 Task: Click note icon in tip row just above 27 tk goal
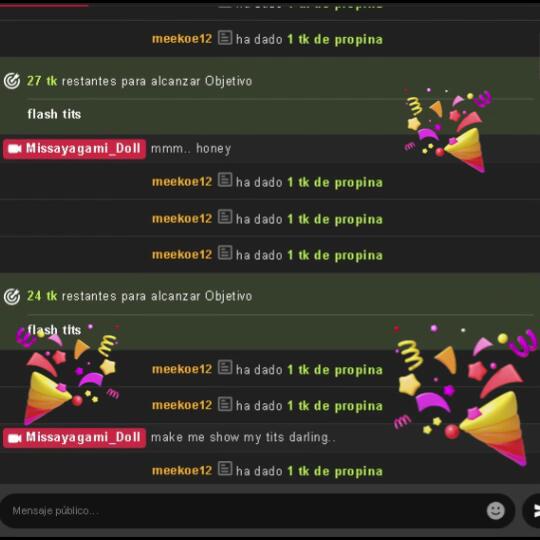tap(225, 38)
